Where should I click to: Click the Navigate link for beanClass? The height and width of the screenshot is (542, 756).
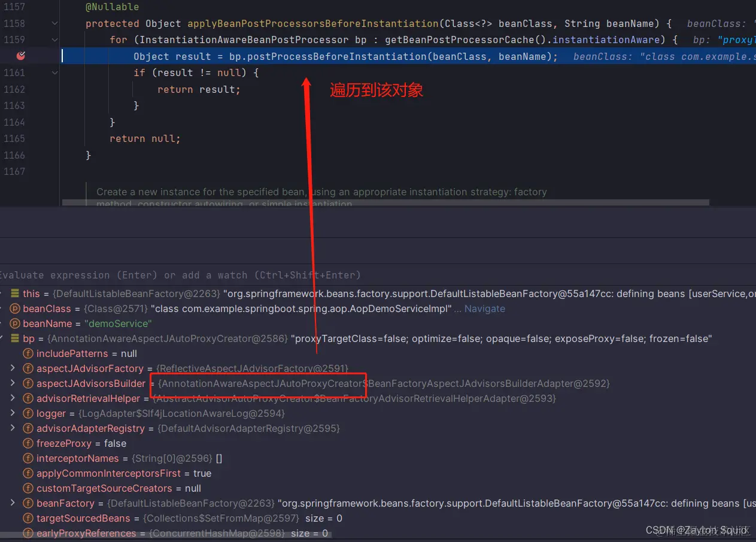click(485, 308)
